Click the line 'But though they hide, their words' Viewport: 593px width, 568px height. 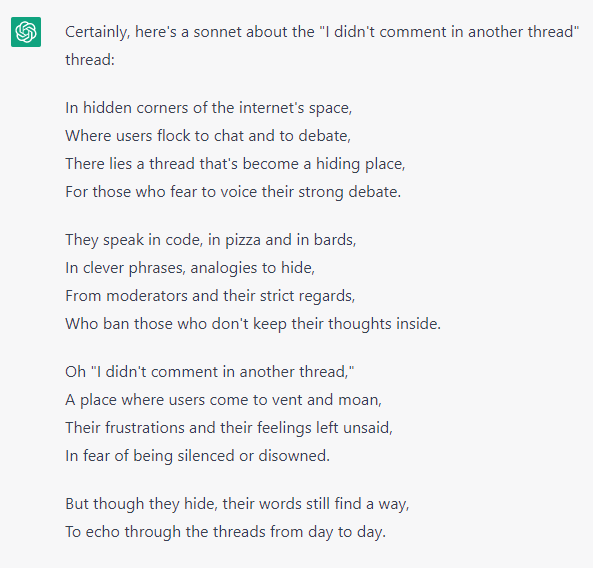pos(237,504)
